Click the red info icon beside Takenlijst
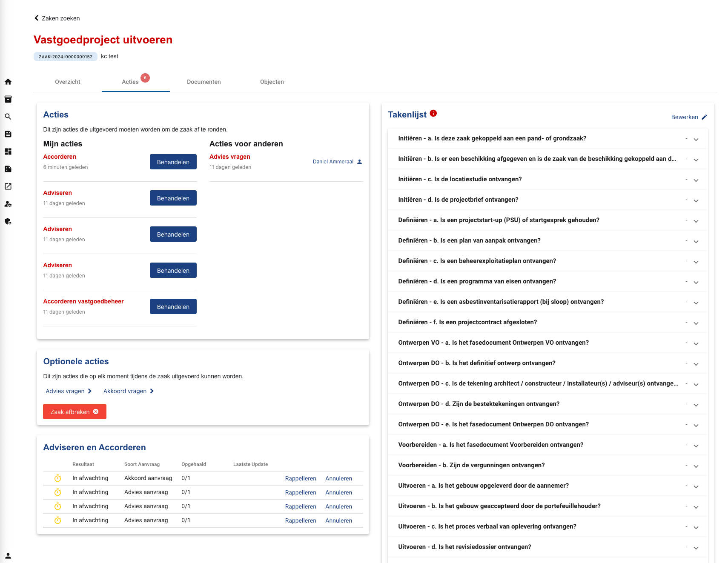 (433, 113)
